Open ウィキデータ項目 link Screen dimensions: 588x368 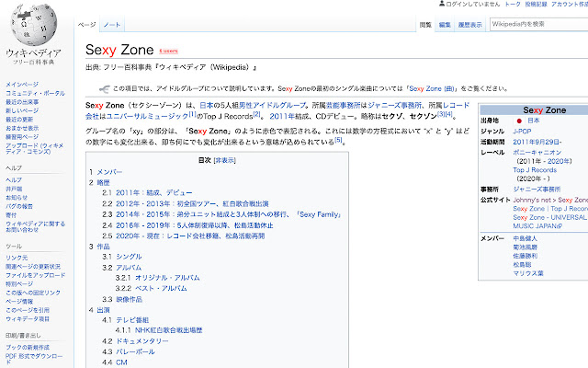pyautogui.click(x=28, y=319)
